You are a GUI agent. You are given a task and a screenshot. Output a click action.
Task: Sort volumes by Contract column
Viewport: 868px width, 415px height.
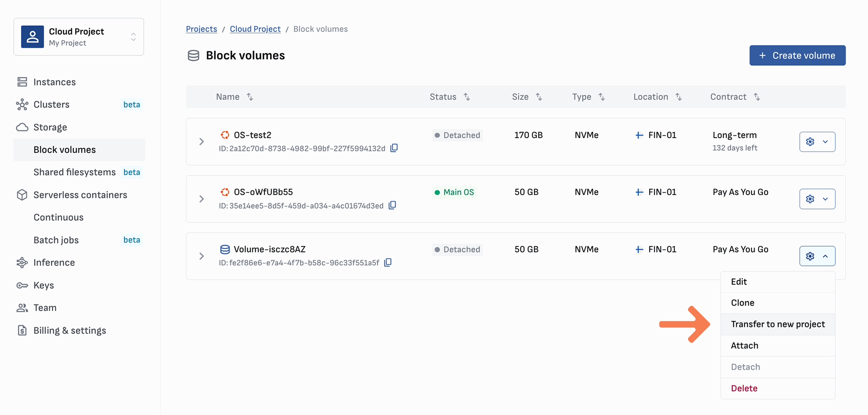[756, 97]
